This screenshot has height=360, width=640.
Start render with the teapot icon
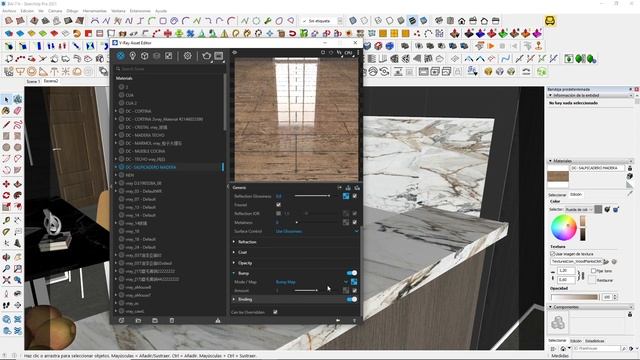[x=207, y=56]
